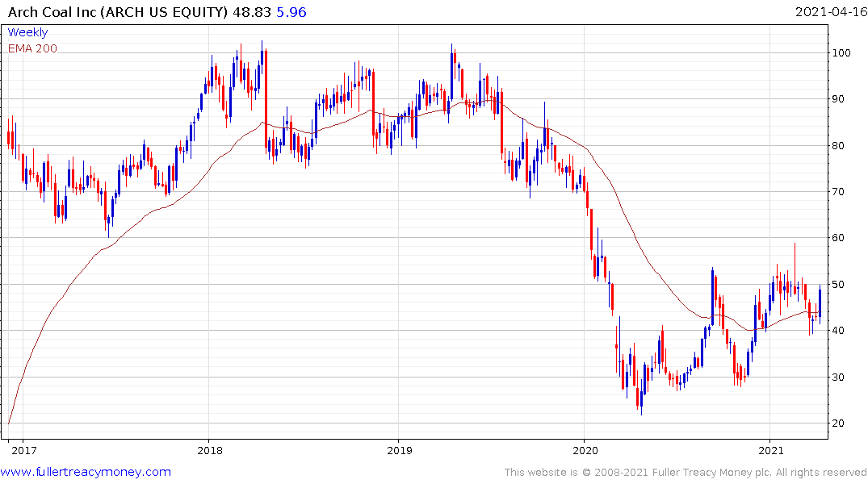Click the 2021 x-axis label
This screenshot has width=868, height=484.
pyautogui.click(x=771, y=450)
